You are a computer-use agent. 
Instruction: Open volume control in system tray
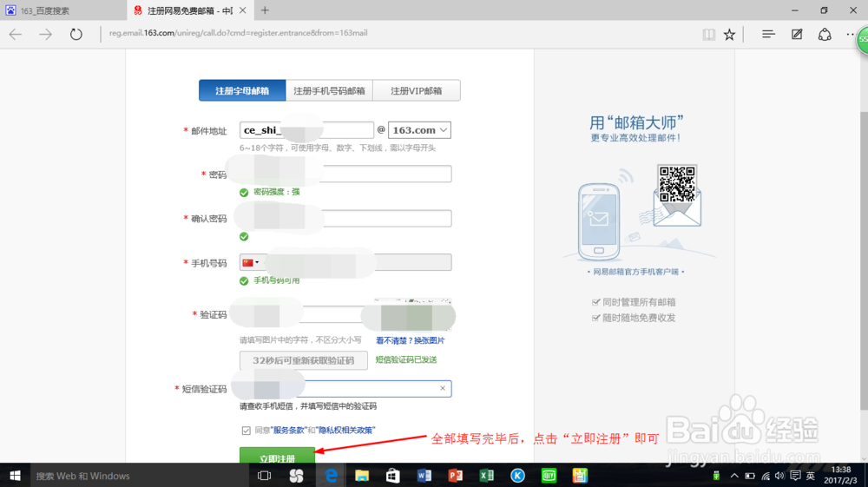click(x=780, y=476)
